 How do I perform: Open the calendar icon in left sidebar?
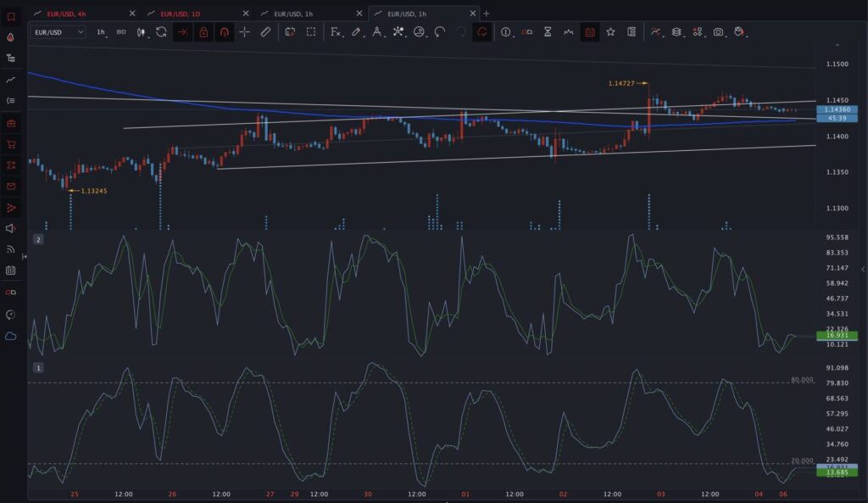click(10, 271)
